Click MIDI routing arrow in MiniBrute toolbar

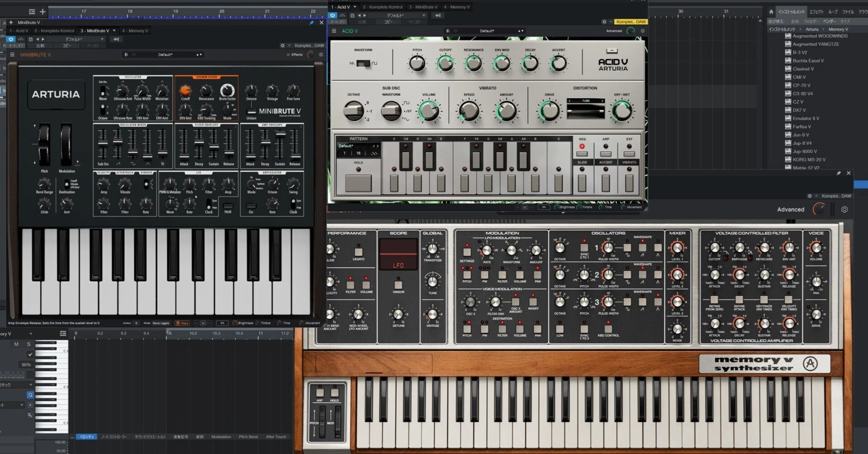click(116, 39)
